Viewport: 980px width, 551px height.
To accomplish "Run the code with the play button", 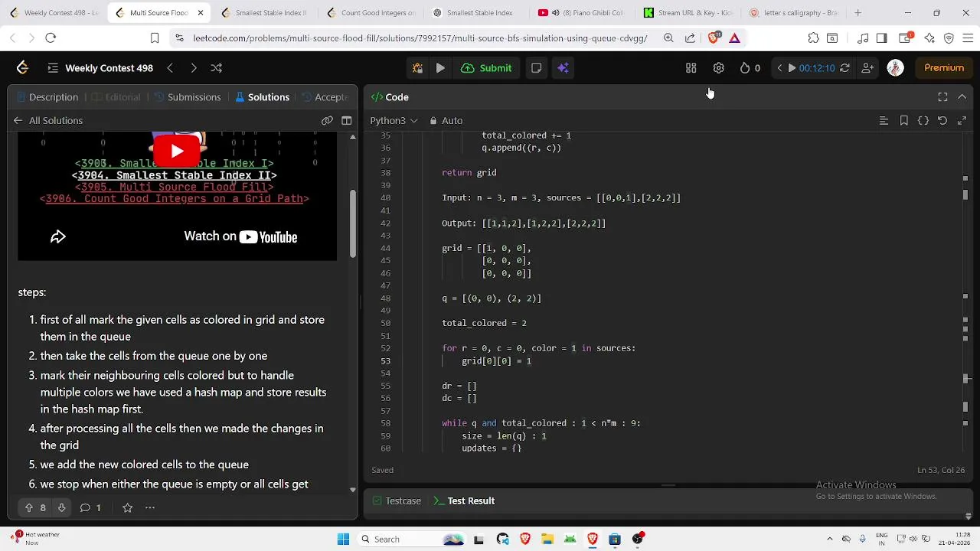I will click(440, 68).
